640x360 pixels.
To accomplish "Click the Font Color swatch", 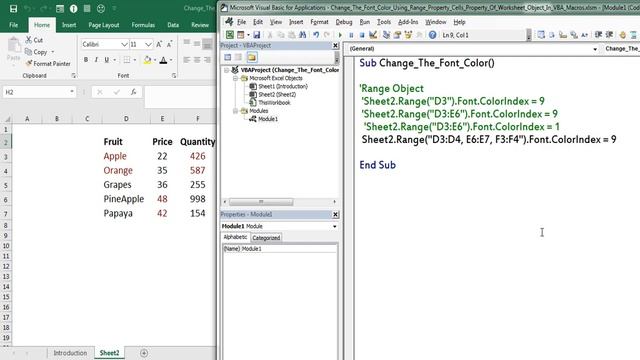I will click(x=163, y=60).
